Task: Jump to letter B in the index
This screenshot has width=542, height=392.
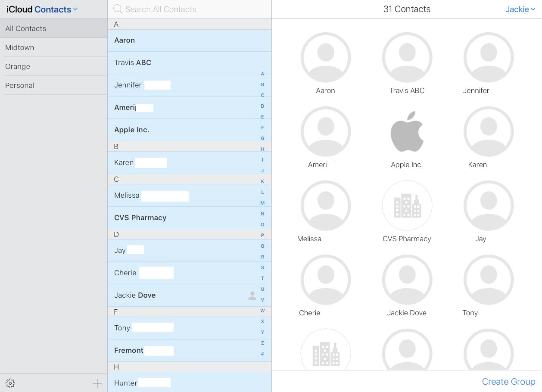Action: pos(262,84)
